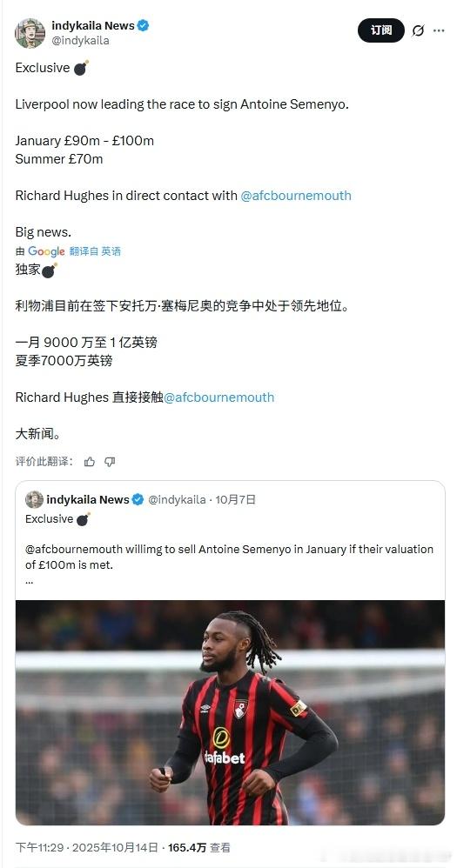
Task: Expand the quoted tweet's truncated text ellipsis
Action: (x=30, y=583)
